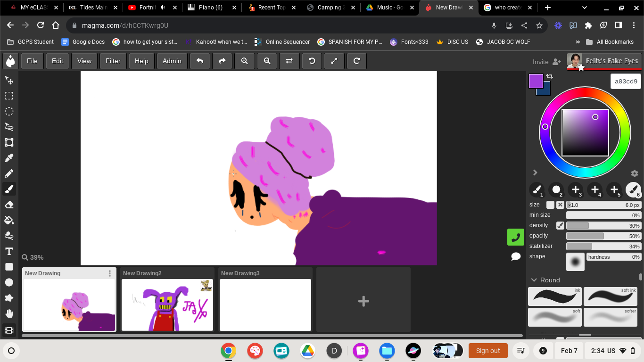The image size is (644, 362).
Task: Rotate canvas counter-clockwise
Action: 312,61
